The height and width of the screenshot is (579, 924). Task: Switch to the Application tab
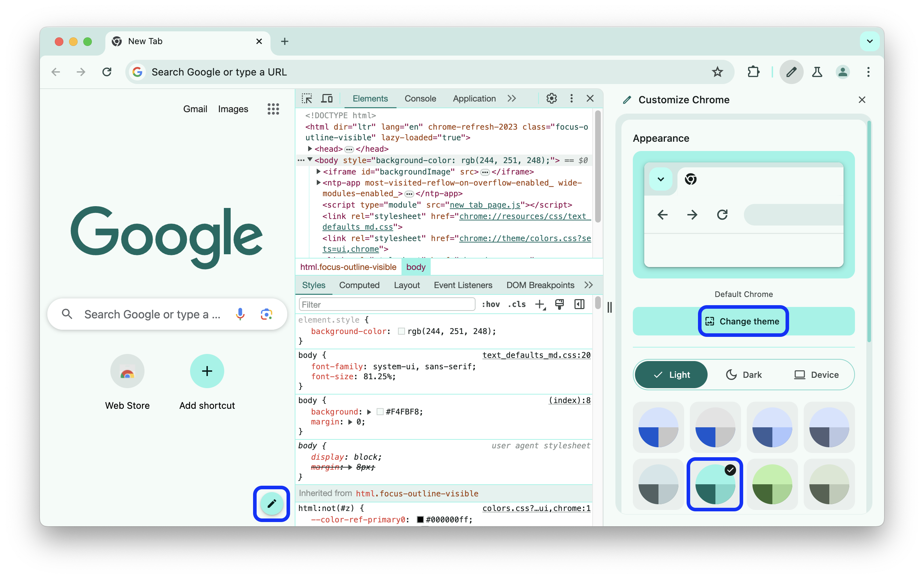click(x=474, y=99)
